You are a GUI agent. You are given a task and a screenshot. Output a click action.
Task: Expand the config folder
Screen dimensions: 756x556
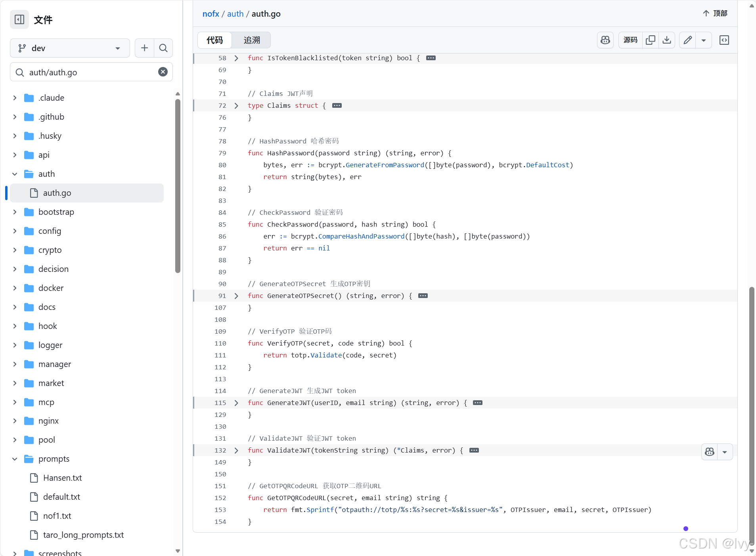15,231
